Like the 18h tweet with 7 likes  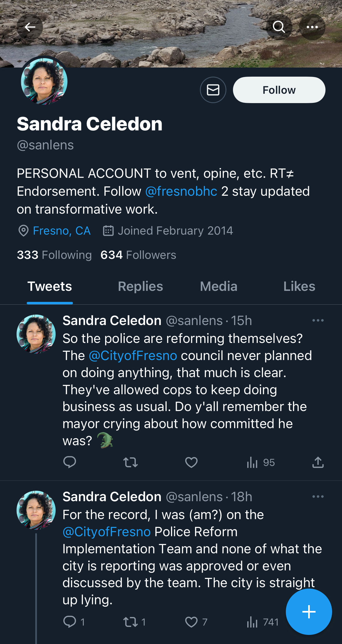[192, 622]
